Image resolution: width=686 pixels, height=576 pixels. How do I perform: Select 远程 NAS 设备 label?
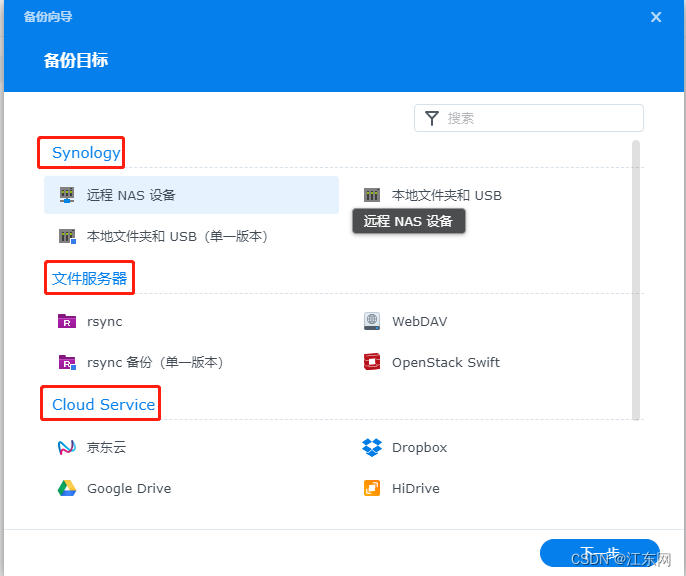click(x=131, y=195)
